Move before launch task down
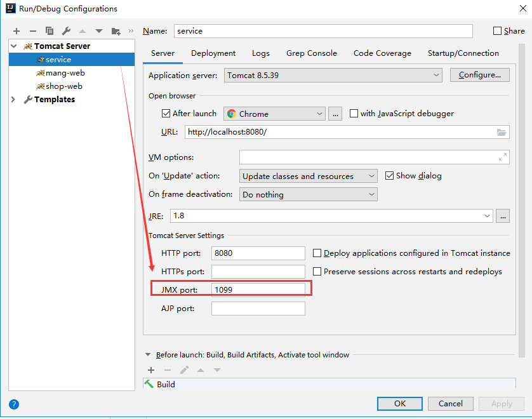 (x=217, y=370)
